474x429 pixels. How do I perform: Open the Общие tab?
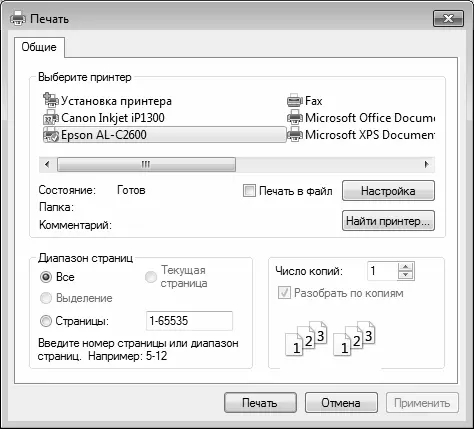point(39,47)
